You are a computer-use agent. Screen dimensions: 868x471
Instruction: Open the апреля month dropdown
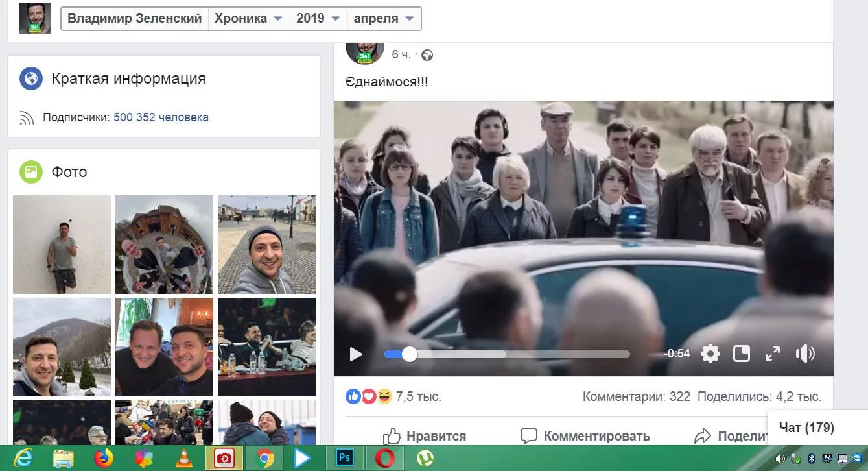tap(384, 18)
